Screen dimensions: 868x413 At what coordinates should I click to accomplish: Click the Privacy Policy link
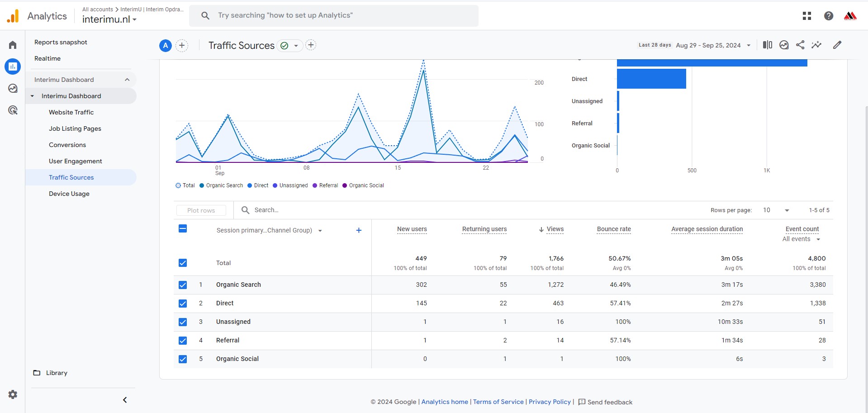(550, 402)
